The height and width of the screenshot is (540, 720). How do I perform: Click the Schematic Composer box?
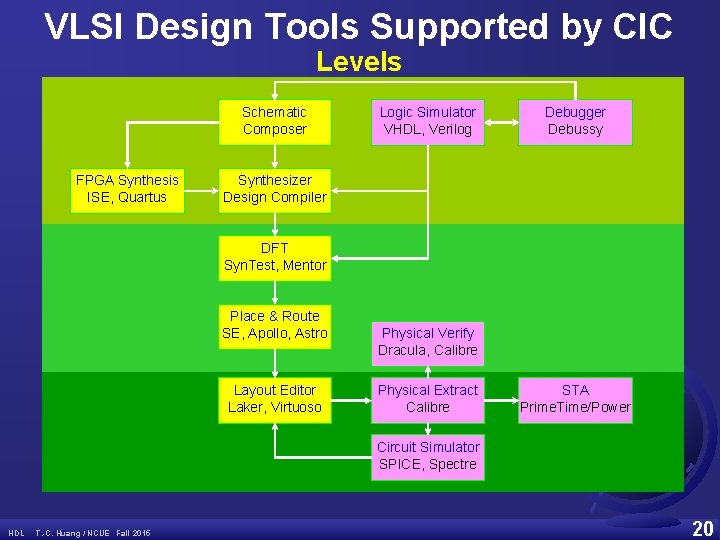tap(275, 122)
